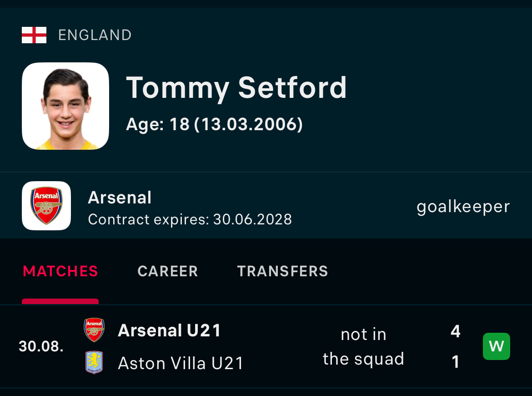This screenshot has height=396, width=532.
Task: Click the Arsenal U21 crest icon
Action: [94, 330]
